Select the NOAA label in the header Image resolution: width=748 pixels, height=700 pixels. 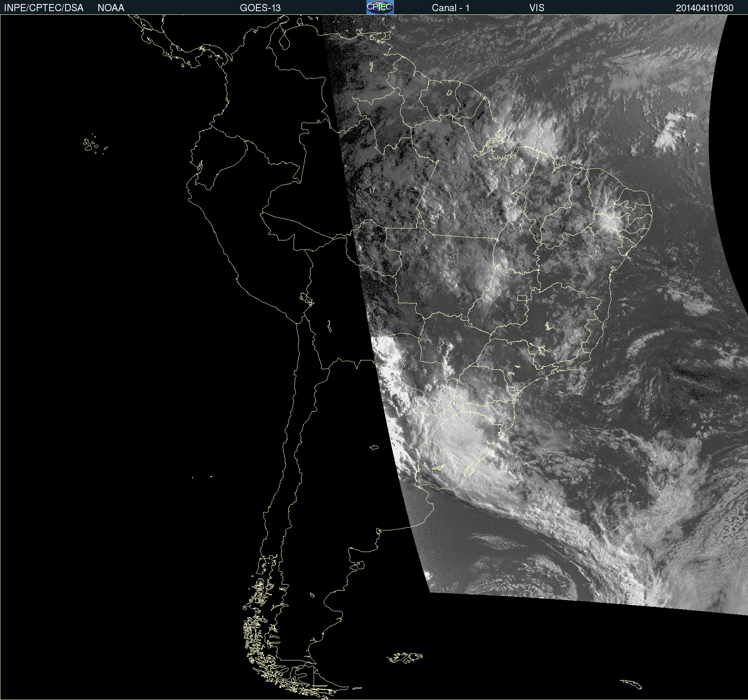click(111, 8)
